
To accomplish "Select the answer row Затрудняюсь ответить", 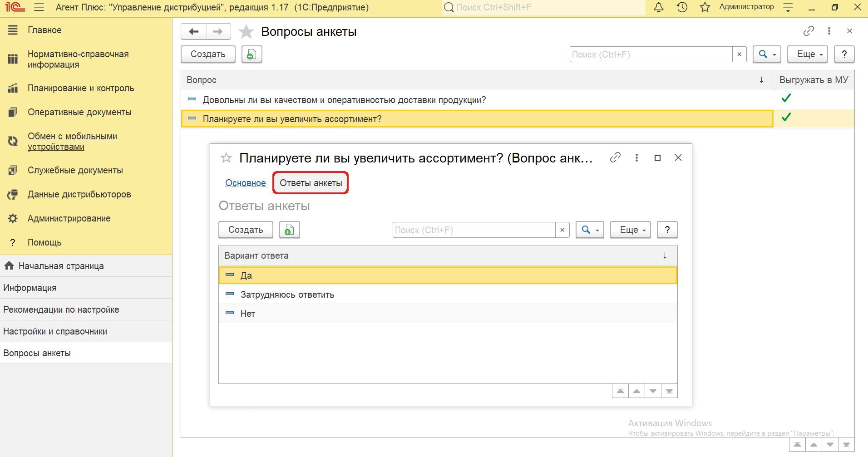I will click(448, 295).
